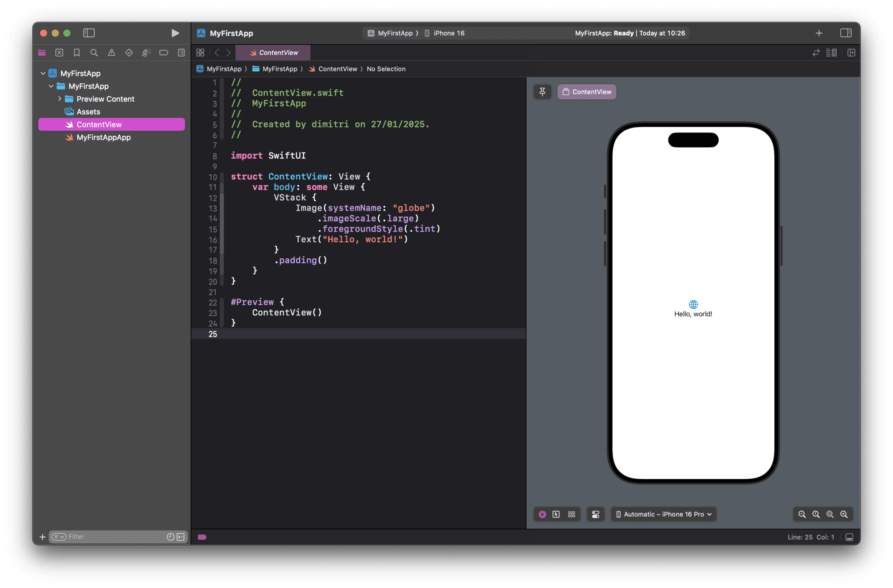Click line 25 in the code editor
The height and width of the screenshot is (588, 893).
point(359,334)
